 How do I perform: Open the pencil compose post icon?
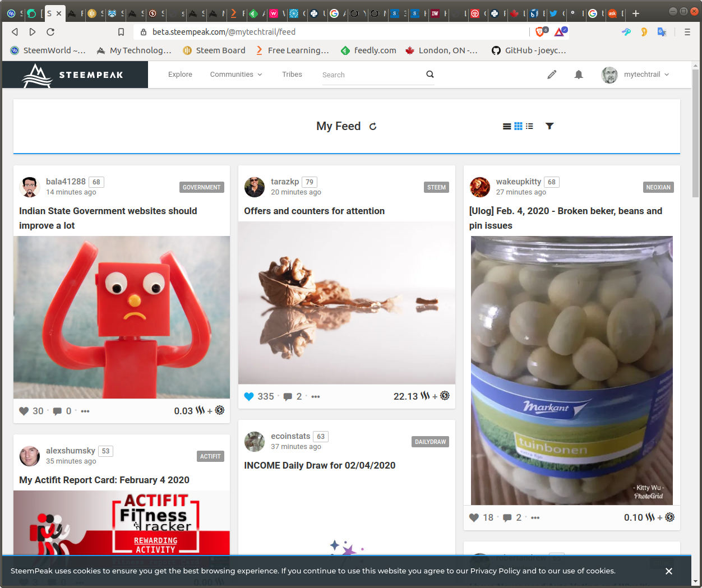pos(552,75)
